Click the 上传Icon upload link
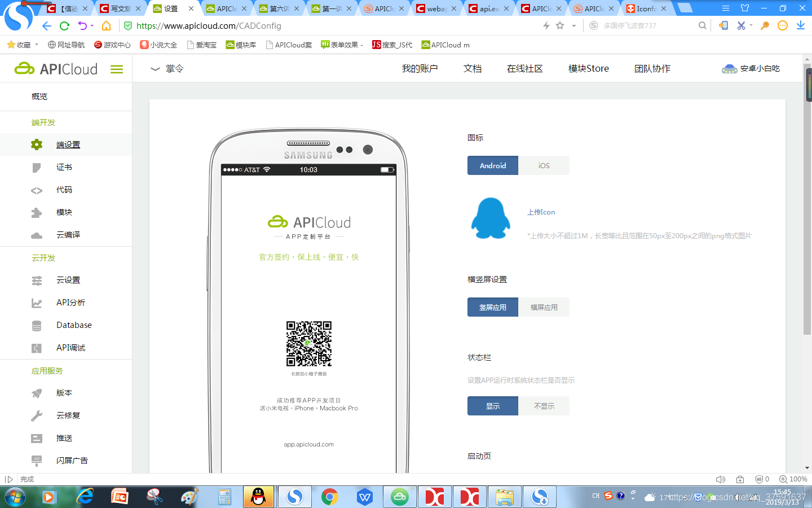Screen dimensions: 812x508 pos(541,212)
